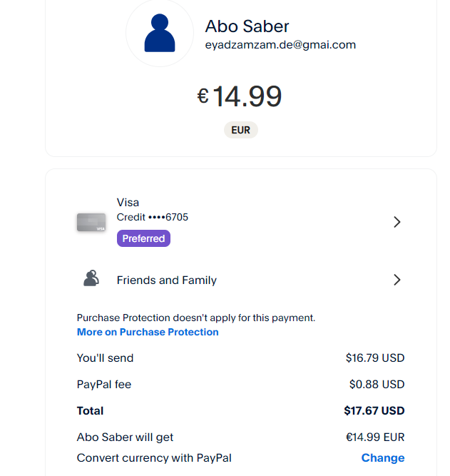Click the recipient name Abo Saber
Viewport: 450px width, 476px height.
247,26
